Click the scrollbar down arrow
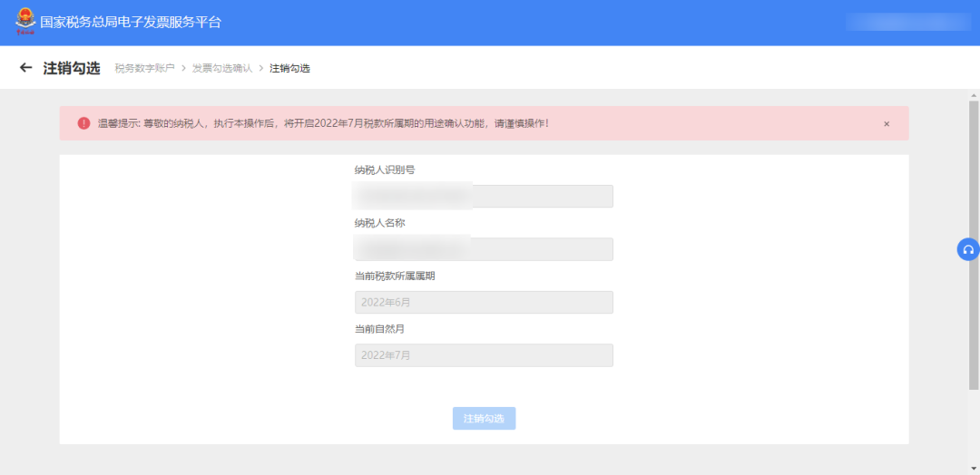This screenshot has width=980, height=475. pyautogui.click(x=974, y=469)
